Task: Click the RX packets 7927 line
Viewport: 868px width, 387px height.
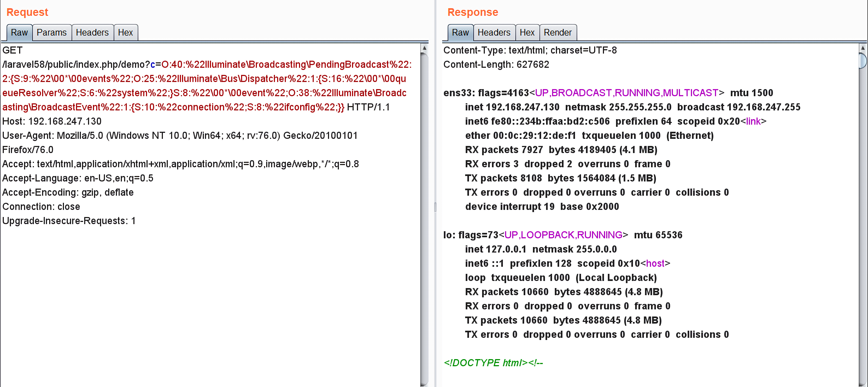Action: pyautogui.click(x=561, y=150)
